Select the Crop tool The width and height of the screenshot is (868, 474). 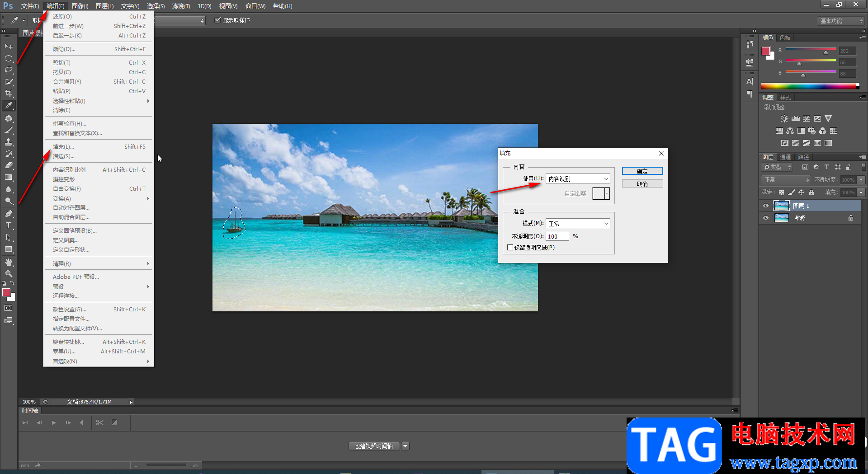(x=9, y=94)
